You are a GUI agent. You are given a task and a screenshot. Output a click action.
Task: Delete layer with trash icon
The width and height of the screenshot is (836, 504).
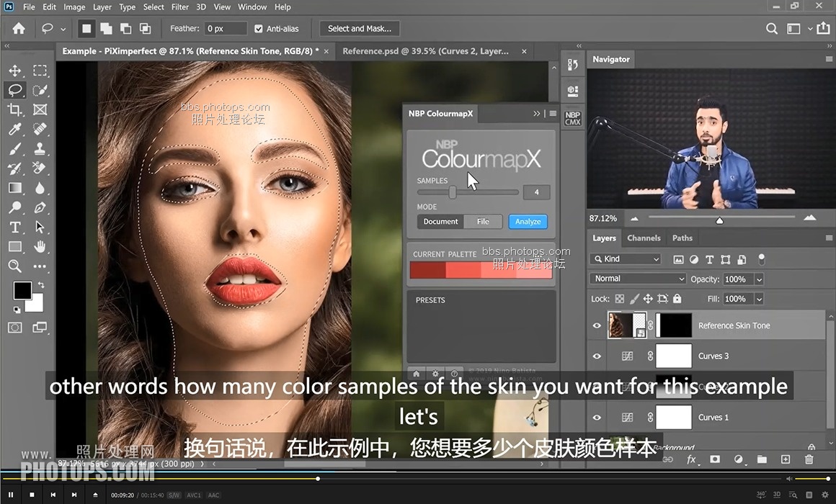click(809, 459)
